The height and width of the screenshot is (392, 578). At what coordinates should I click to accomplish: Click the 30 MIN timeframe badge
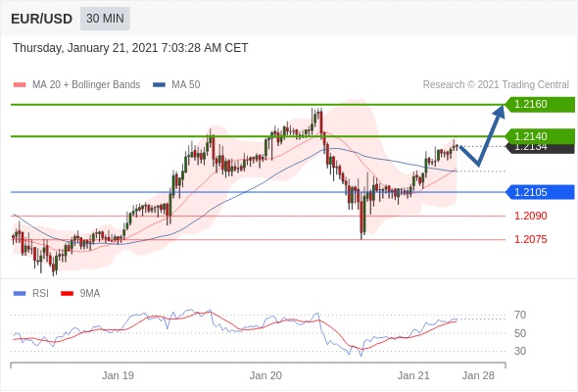[x=105, y=18]
